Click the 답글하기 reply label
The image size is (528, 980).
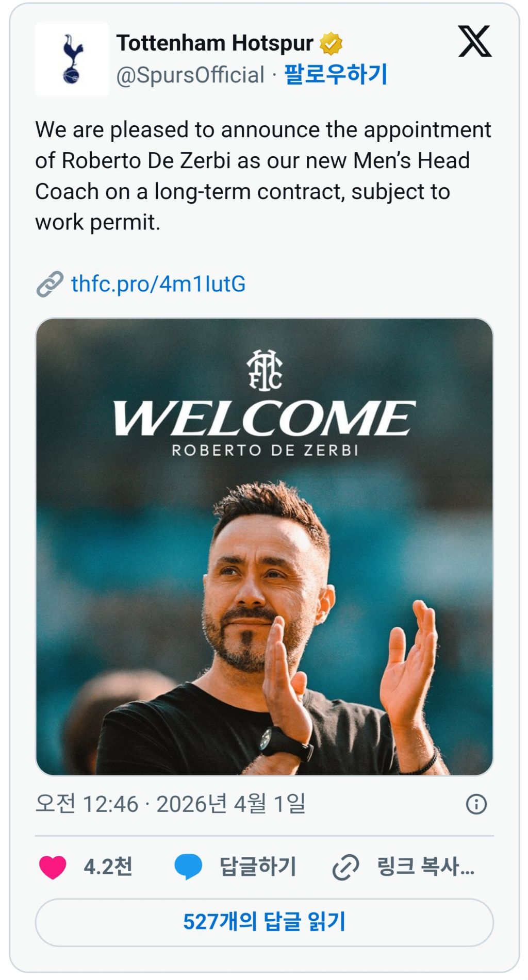click(x=258, y=867)
